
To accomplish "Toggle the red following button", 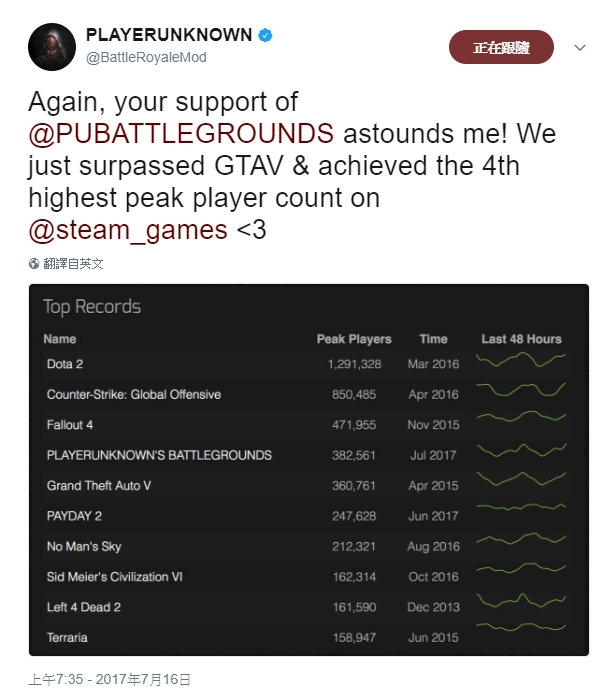I will click(x=501, y=47).
